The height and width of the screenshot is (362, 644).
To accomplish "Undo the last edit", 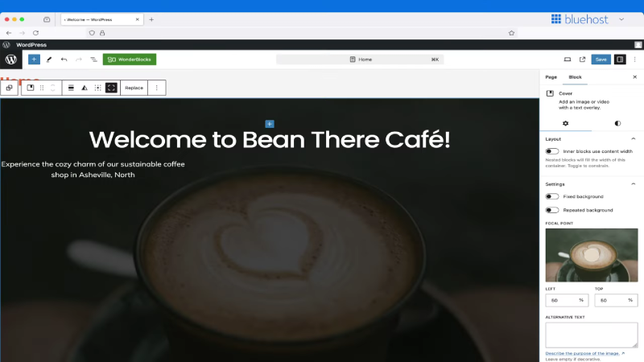I will coord(64,60).
